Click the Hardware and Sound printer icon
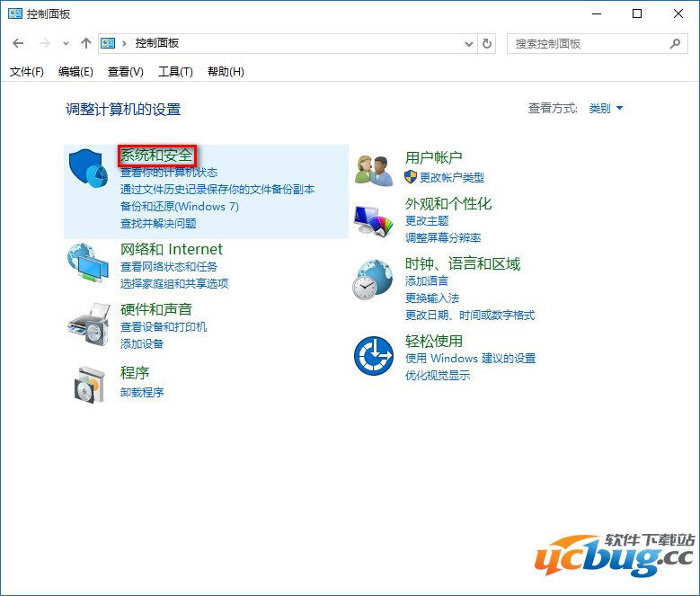700x596 pixels. point(88,324)
